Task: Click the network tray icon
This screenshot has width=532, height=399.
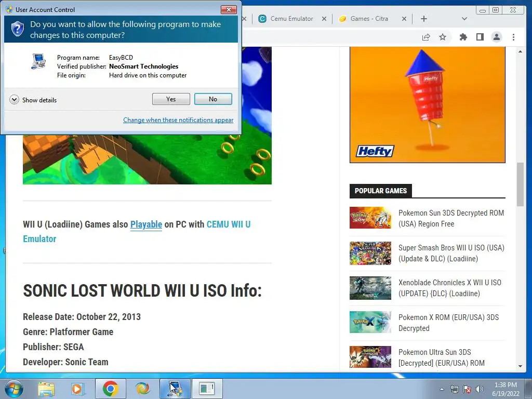Action: coord(454,389)
